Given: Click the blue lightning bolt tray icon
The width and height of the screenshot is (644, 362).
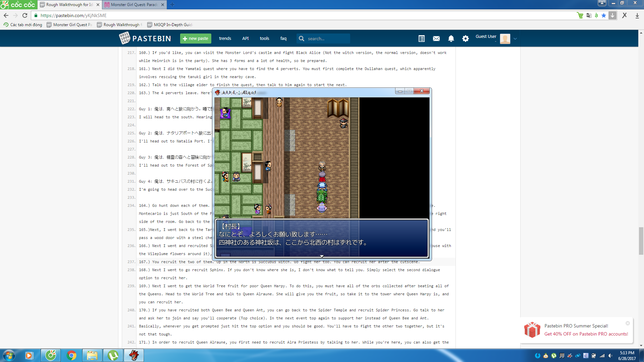Looking at the screenshot, I should pyautogui.click(x=538, y=356).
